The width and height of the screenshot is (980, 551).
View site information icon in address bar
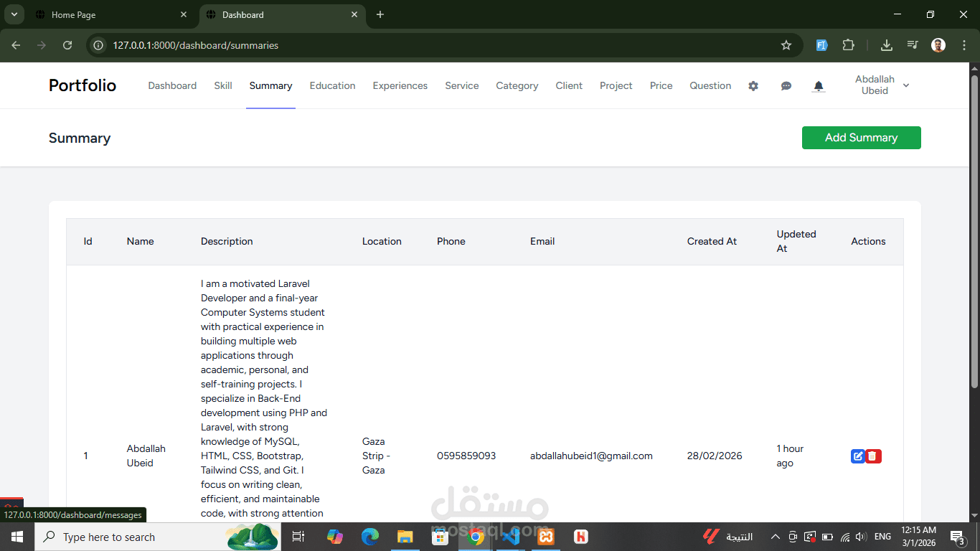pyautogui.click(x=99, y=45)
